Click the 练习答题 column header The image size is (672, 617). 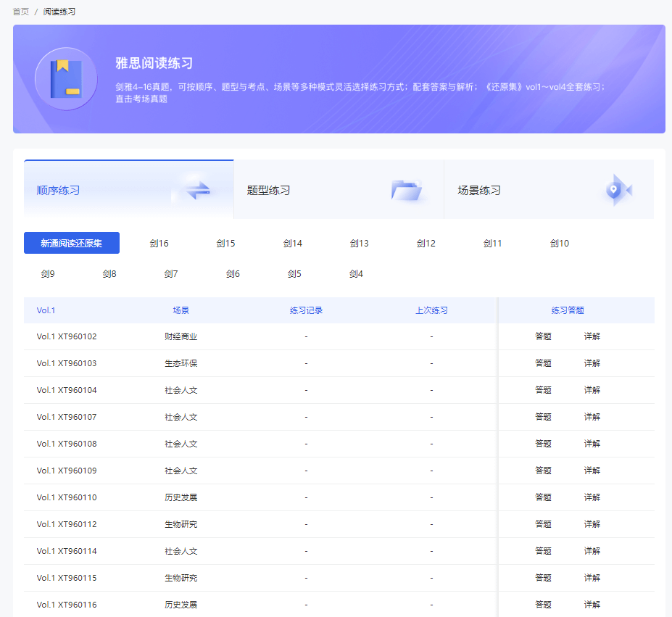(568, 310)
